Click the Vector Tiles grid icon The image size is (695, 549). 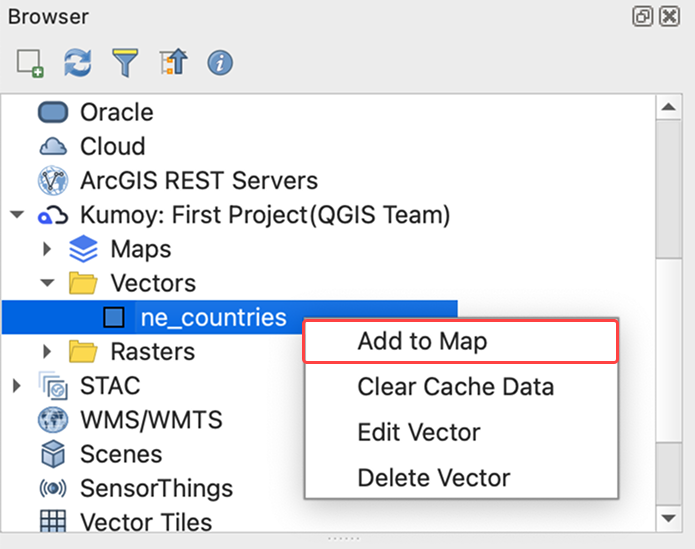[x=53, y=521]
